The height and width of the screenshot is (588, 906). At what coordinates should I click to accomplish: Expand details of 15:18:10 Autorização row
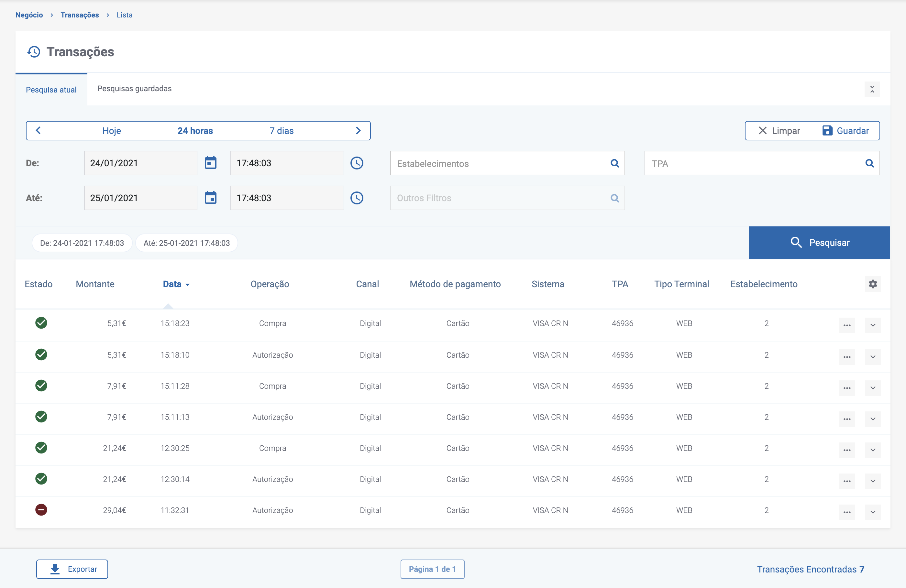[x=872, y=357]
